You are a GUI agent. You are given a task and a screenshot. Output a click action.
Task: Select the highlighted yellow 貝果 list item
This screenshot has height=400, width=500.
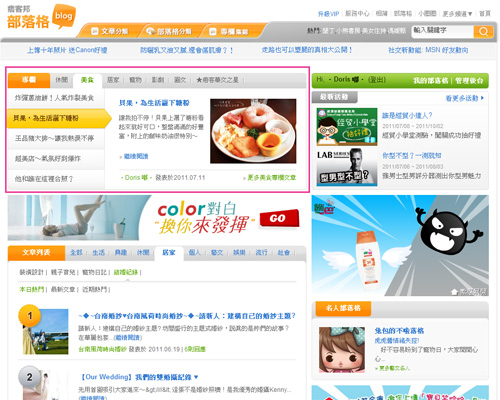coord(58,118)
